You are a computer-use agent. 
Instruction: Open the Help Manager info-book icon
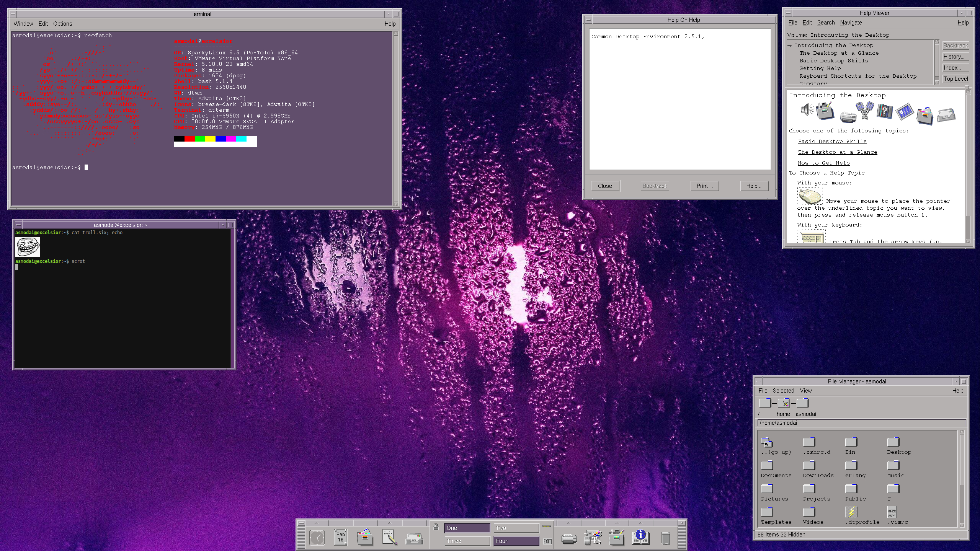tap(641, 537)
